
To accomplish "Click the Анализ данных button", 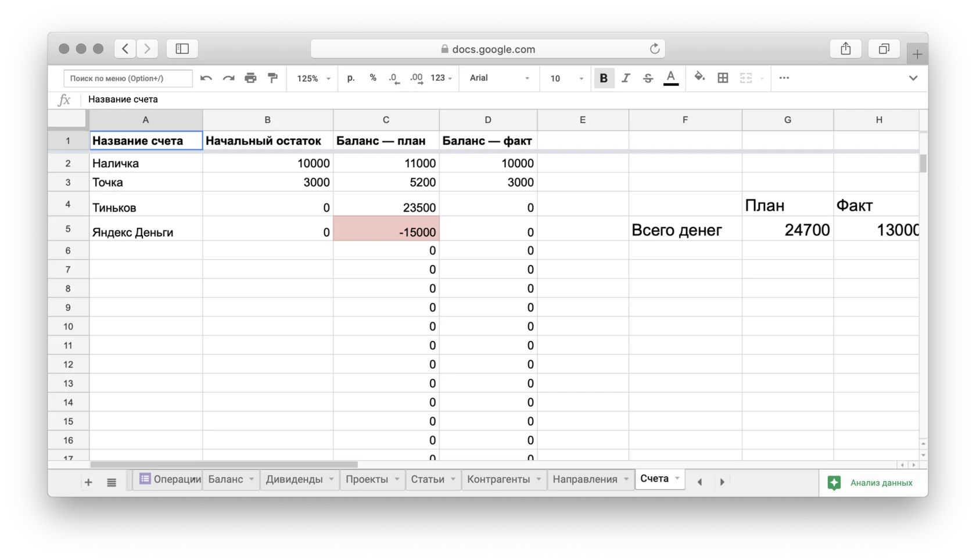I will tap(870, 483).
